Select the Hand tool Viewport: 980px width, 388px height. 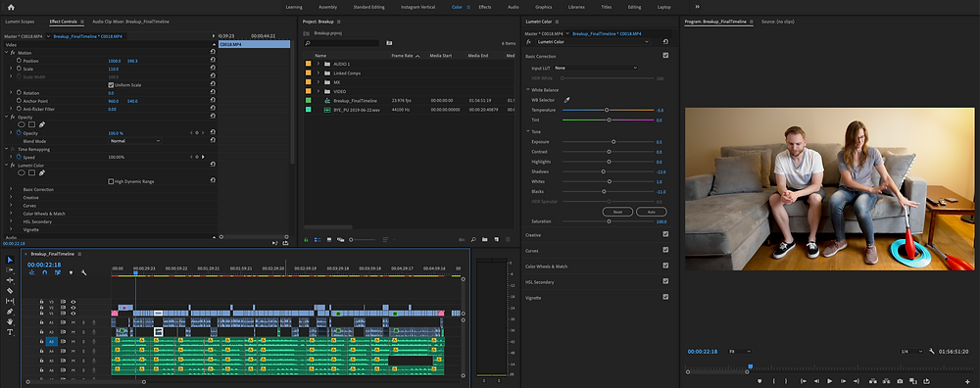pos(10,321)
